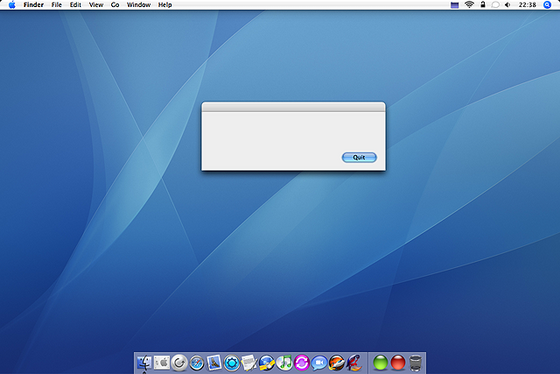Click the chat bubble status icon in the menu bar

495,5
